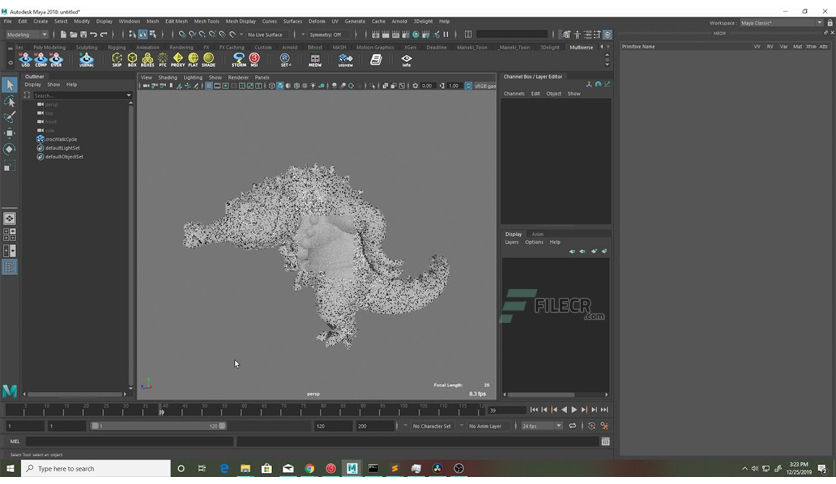The width and height of the screenshot is (836, 484).
Task: Click the New scene icon
Action: click(63, 35)
